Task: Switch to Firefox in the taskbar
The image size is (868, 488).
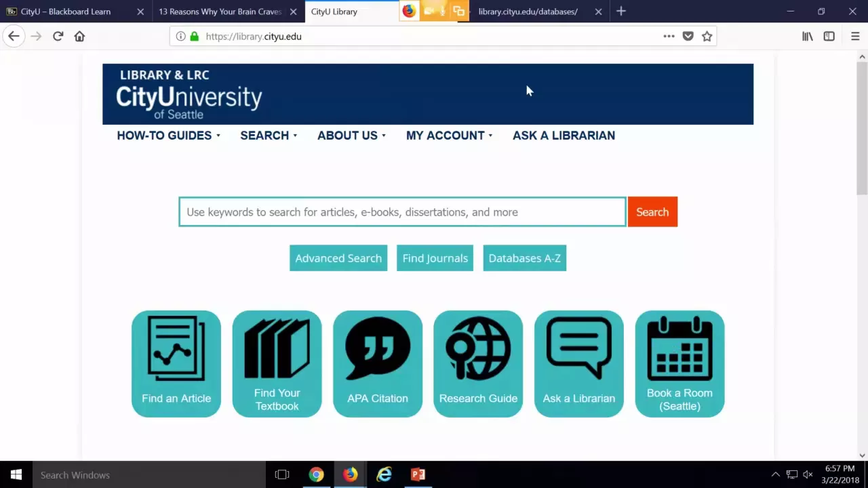Action: coord(350,474)
